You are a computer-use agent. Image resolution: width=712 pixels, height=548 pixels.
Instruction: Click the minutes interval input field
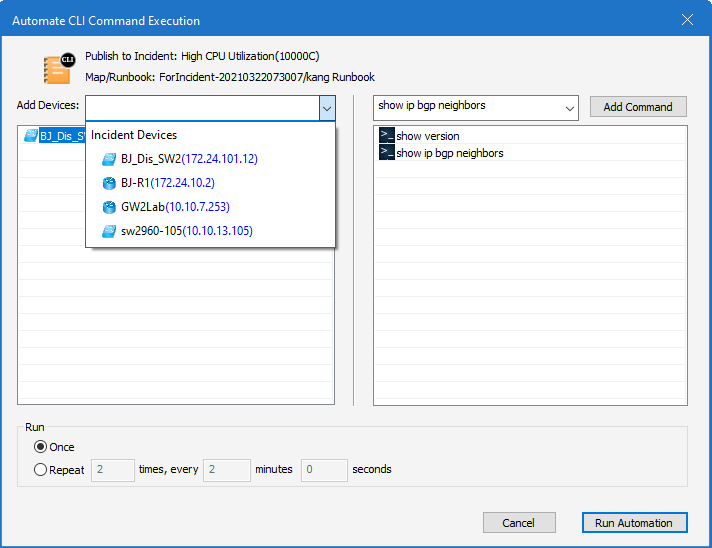[x=226, y=469]
